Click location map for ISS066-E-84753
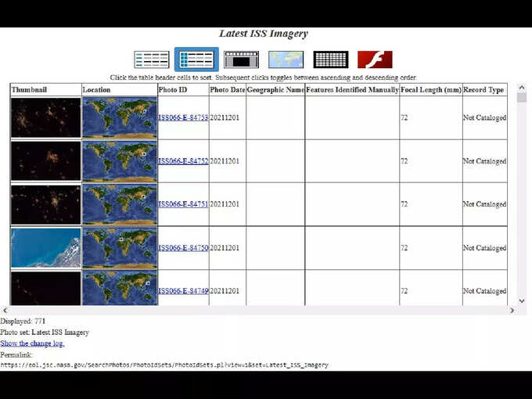Image resolution: width=532 pixels, height=399 pixels. click(x=120, y=117)
